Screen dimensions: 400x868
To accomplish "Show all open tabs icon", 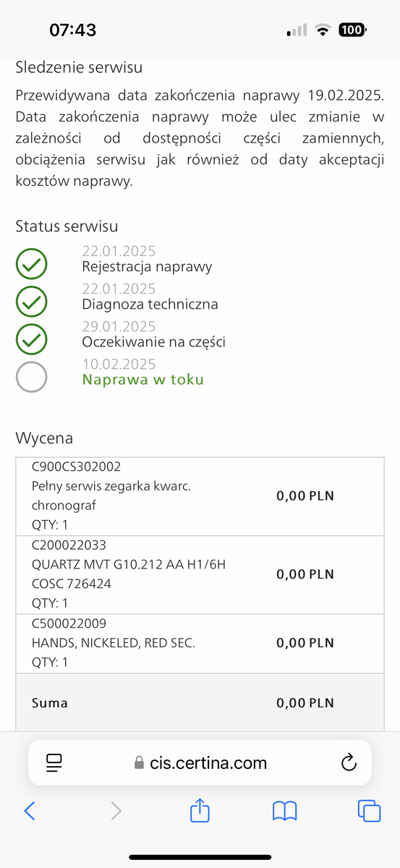I will pos(369,810).
